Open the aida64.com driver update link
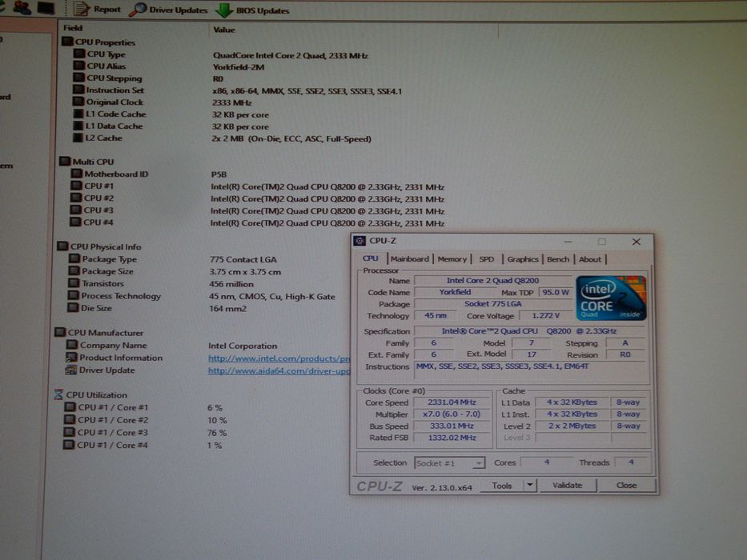The width and height of the screenshot is (747, 560). tap(279, 371)
